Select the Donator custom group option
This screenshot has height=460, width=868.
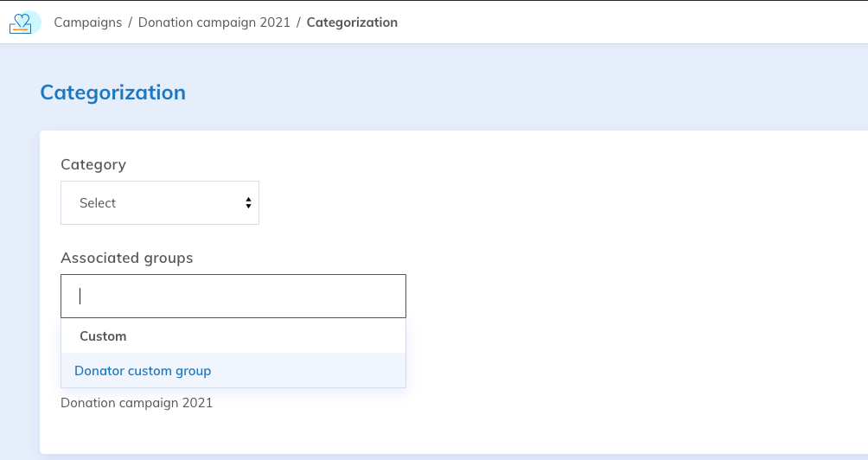143,371
